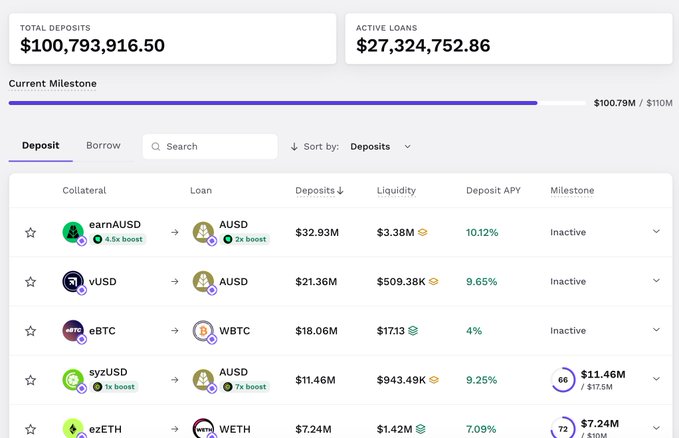
Task: Click the sort direction arrow beside Sort by
Action: click(x=294, y=147)
